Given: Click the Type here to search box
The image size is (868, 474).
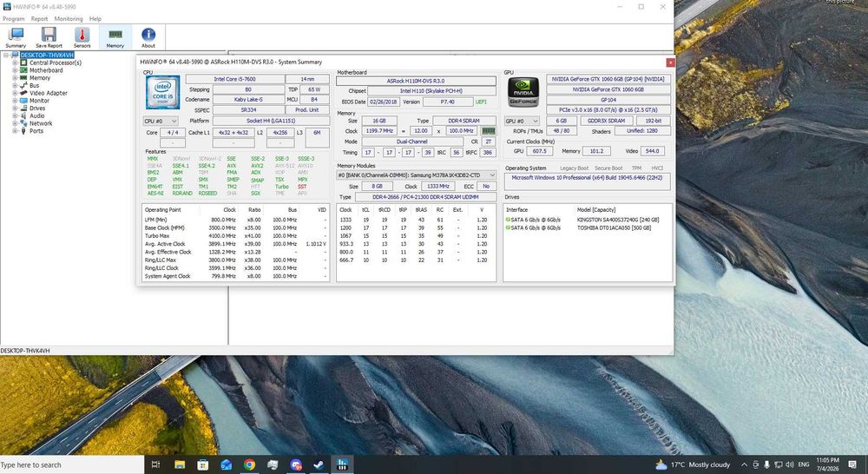Looking at the screenshot, I should [x=72, y=465].
